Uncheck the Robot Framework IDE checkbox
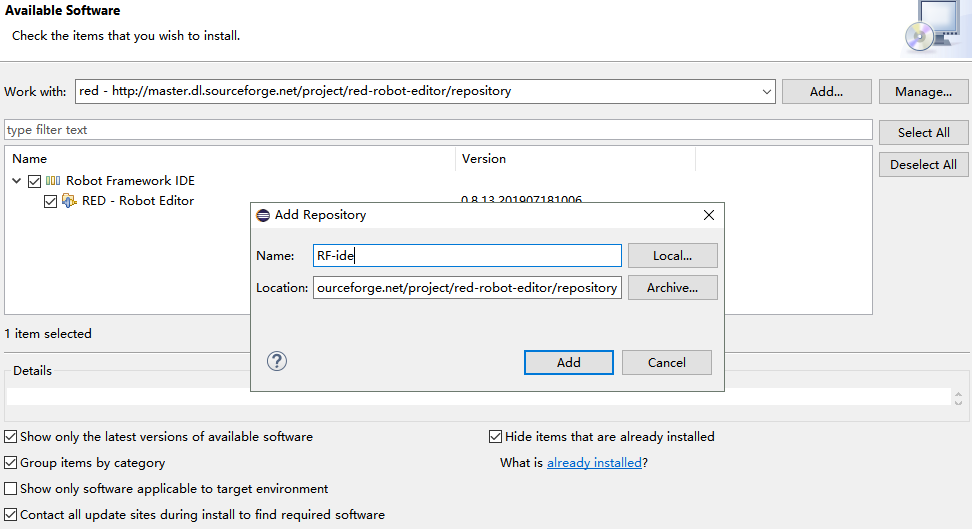The height and width of the screenshot is (529, 972). [x=35, y=181]
